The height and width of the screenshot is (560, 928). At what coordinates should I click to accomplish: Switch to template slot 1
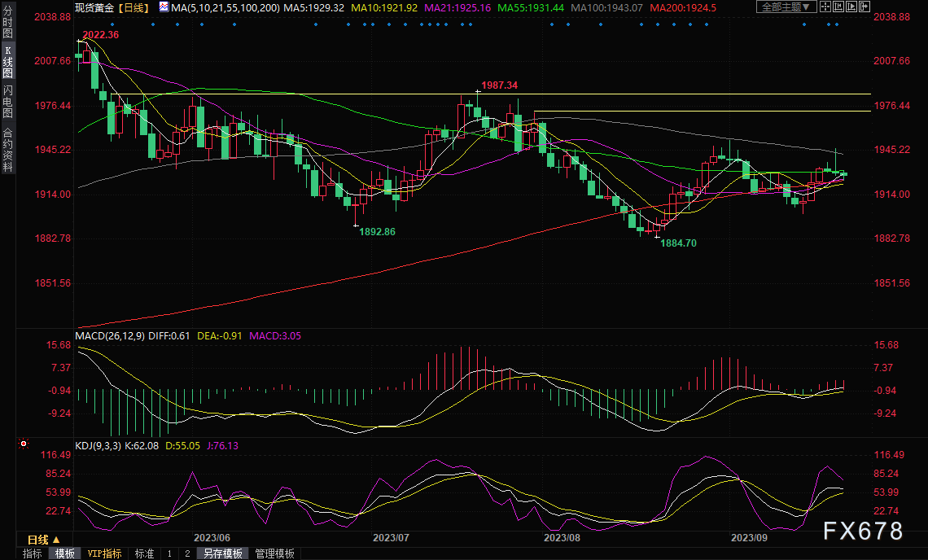pos(169,553)
